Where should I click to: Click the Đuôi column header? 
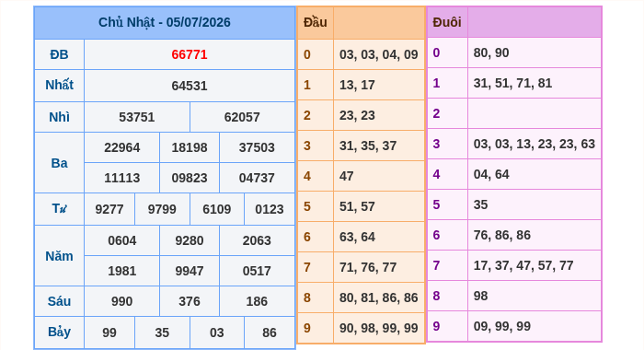click(447, 22)
